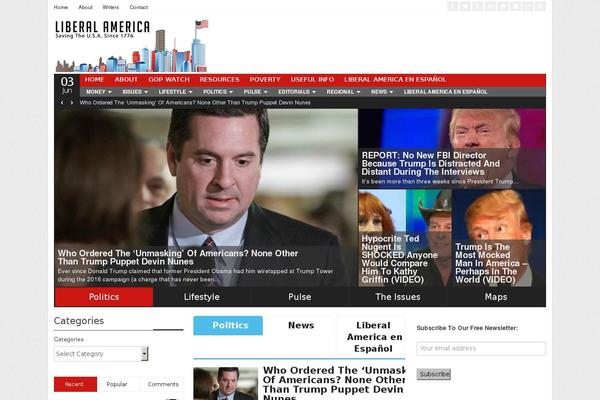Click the Categories sidebar heading
Image resolution: width=600 pixels, height=400 pixels.
click(79, 321)
